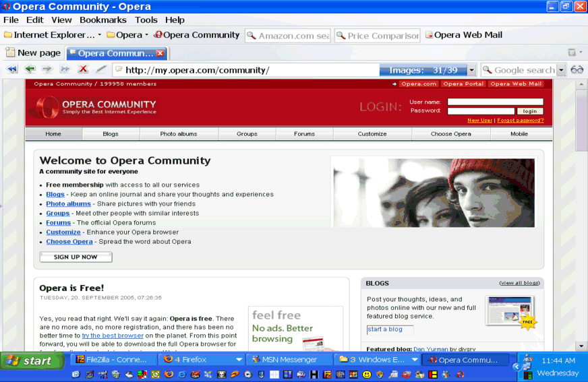
Task: Select the Blogs navigation tab
Action: pyautogui.click(x=111, y=133)
